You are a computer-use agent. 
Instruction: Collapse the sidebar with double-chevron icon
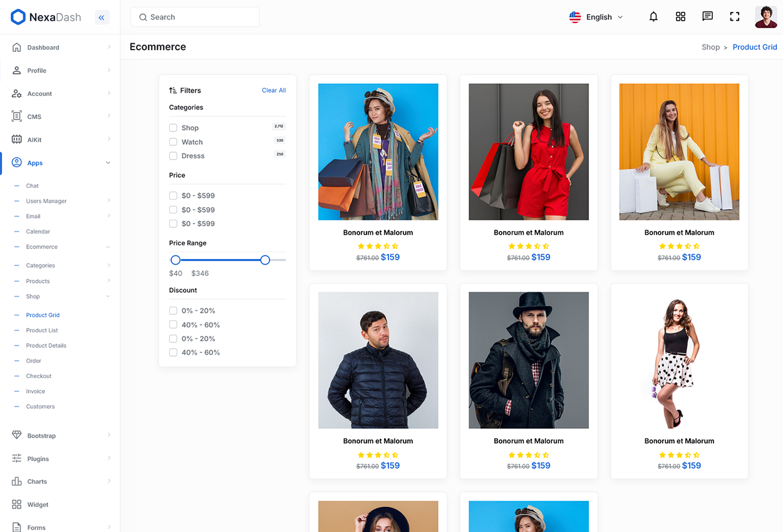102,18
